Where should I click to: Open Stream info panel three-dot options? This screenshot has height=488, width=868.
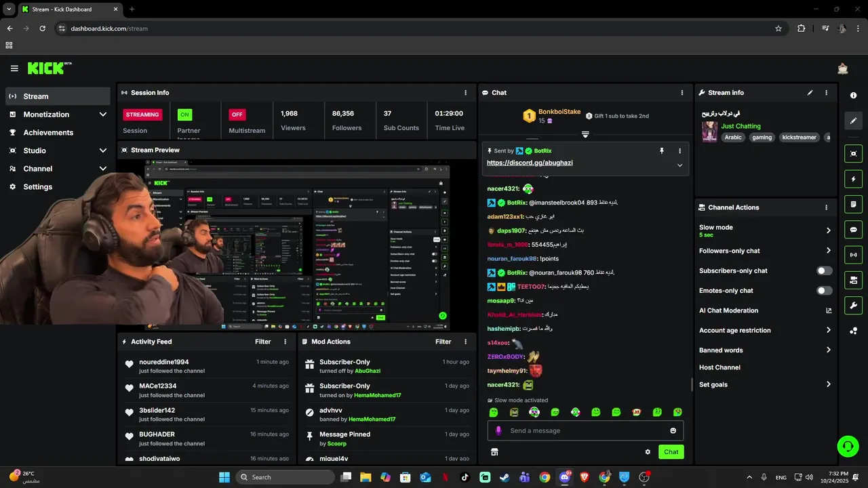tap(826, 93)
